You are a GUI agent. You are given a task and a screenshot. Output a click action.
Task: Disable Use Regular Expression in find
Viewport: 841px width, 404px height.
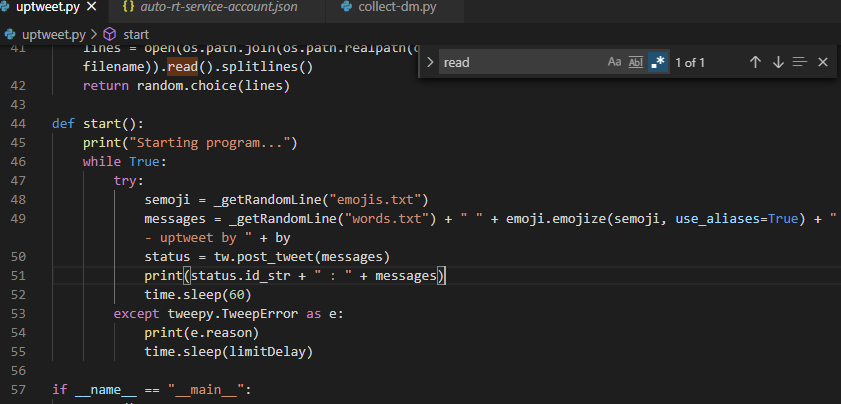pos(658,62)
